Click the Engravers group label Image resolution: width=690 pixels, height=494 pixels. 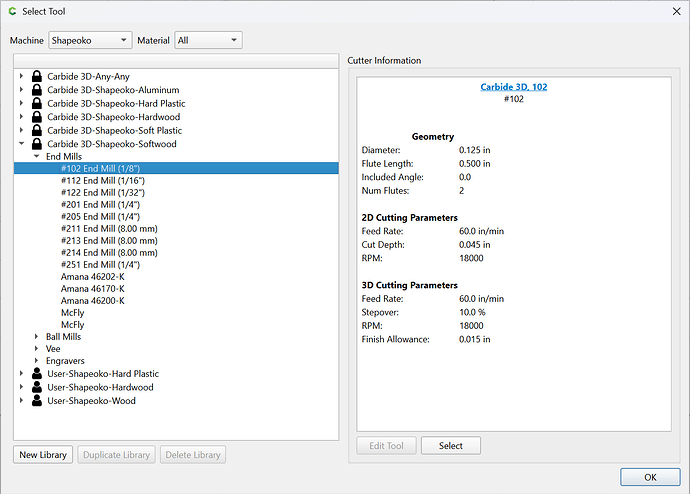65,361
